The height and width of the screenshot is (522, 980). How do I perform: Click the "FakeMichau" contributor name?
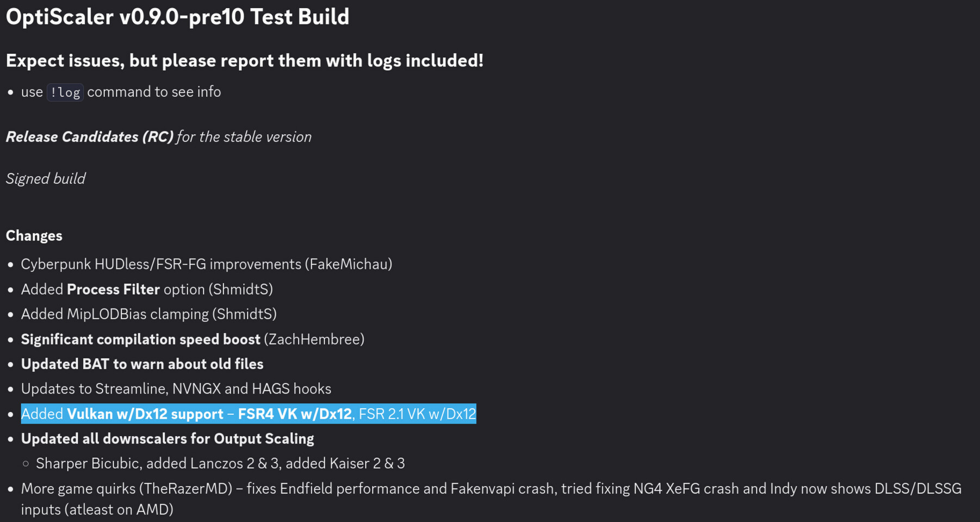(349, 264)
